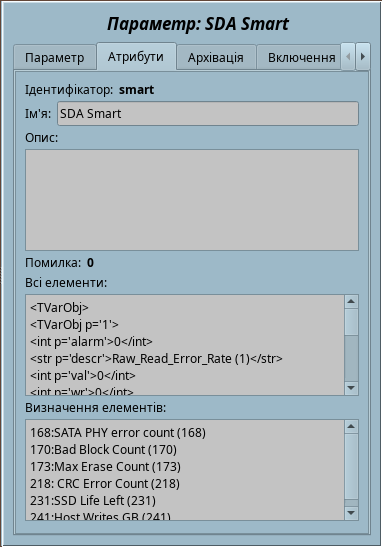Click scroll down arrow of Визначення елементів list
This screenshot has width=382, height=547.
click(351, 513)
